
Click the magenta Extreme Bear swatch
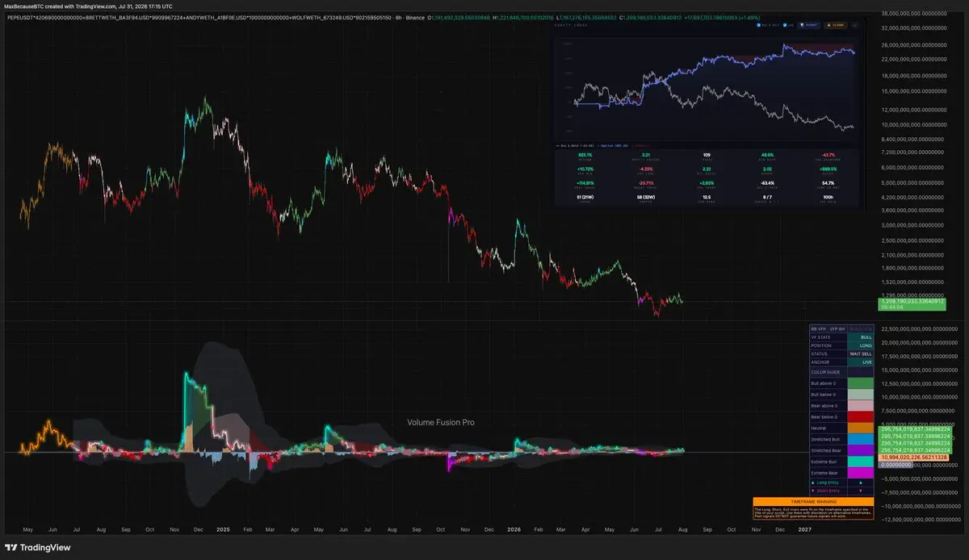coord(861,473)
